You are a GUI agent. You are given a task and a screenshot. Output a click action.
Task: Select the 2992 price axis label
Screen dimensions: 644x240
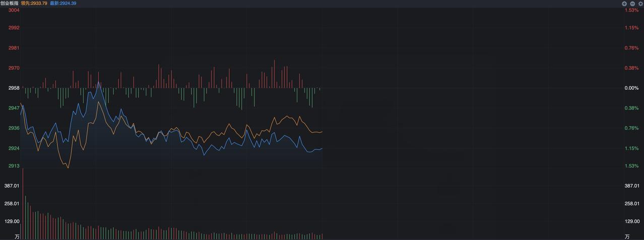click(14, 28)
